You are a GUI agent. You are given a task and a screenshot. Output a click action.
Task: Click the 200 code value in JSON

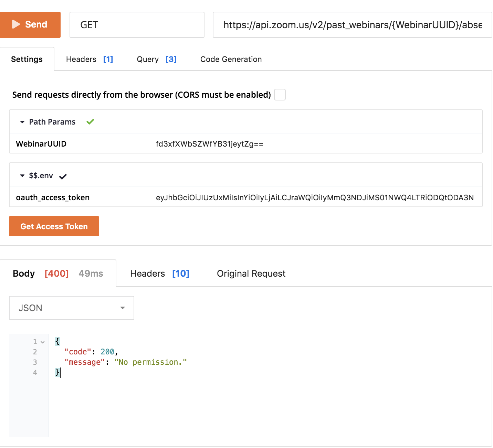[107, 352]
